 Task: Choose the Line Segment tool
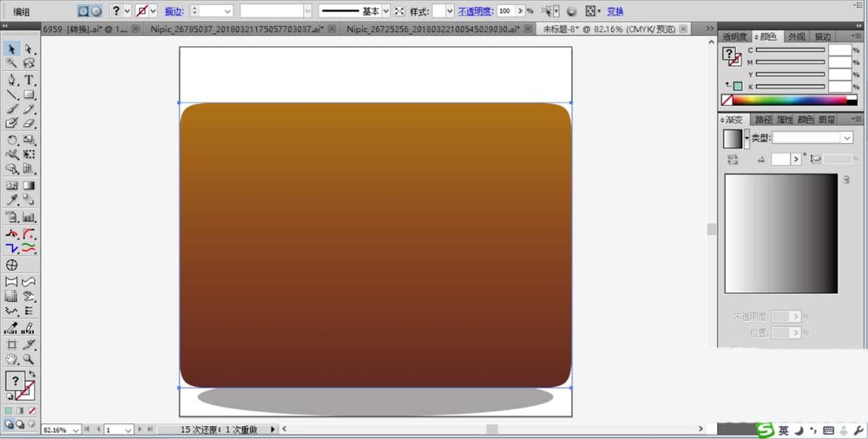tap(11, 95)
